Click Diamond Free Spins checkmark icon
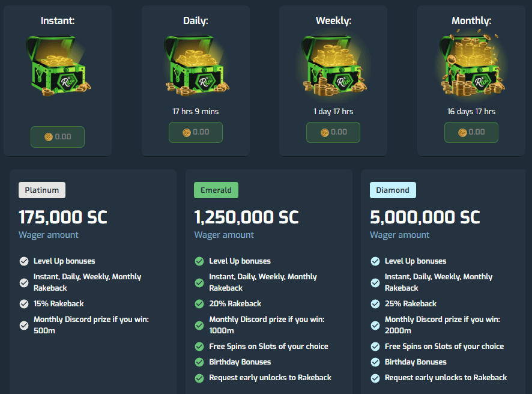This screenshot has height=394, width=532. (375, 347)
